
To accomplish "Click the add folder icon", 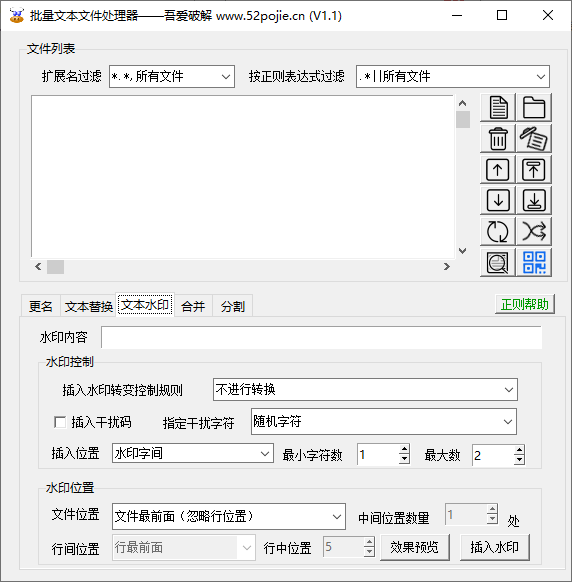I will coord(534,108).
